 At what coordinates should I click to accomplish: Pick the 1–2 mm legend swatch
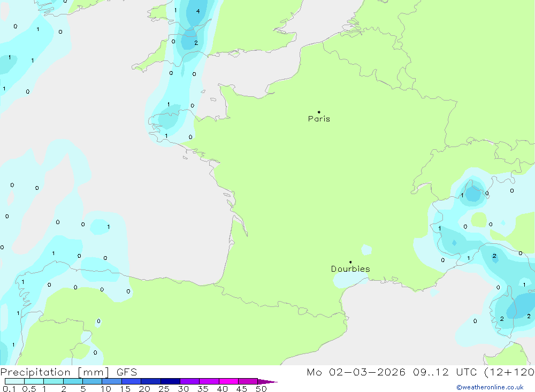coord(53,381)
